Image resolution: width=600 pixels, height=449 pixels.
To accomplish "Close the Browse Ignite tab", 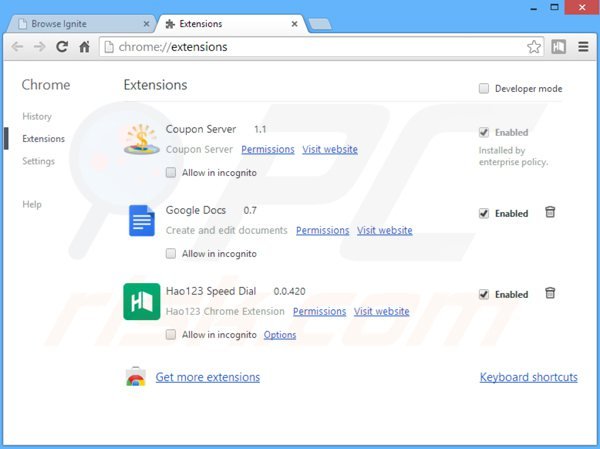I will (146, 24).
